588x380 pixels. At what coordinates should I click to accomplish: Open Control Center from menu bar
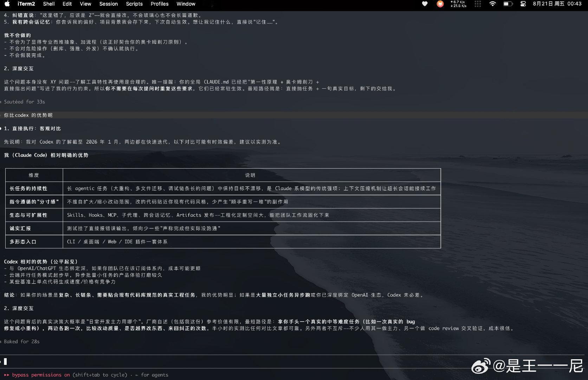pyautogui.click(x=523, y=4)
